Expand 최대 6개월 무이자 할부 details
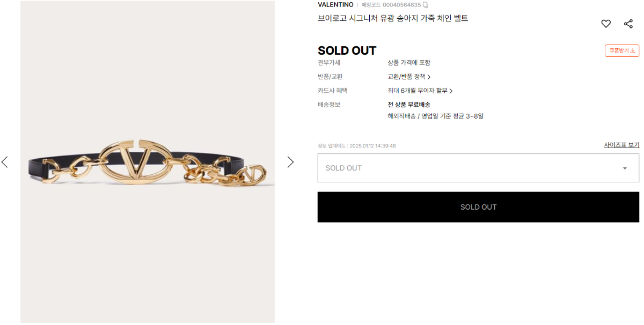Viewport: 644px width, 325px height. [420, 91]
